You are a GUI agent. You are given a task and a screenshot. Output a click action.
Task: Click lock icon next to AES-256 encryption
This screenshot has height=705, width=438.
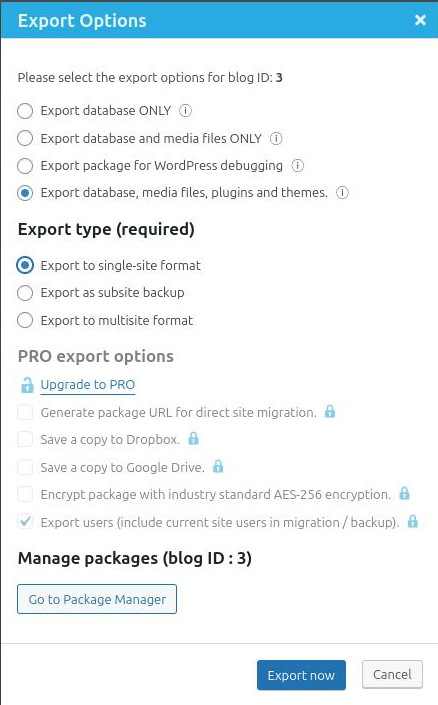click(x=404, y=493)
